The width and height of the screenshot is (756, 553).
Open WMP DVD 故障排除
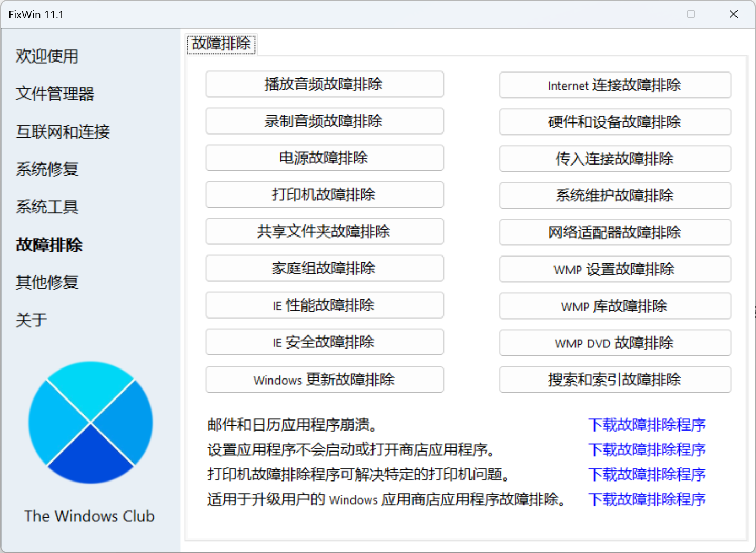pos(614,343)
